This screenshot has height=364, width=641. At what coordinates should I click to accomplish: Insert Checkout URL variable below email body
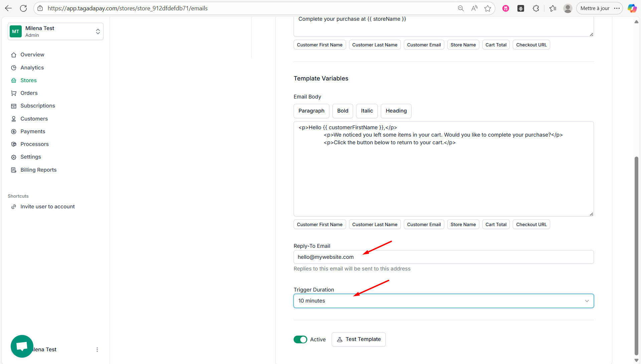coord(531,224)
